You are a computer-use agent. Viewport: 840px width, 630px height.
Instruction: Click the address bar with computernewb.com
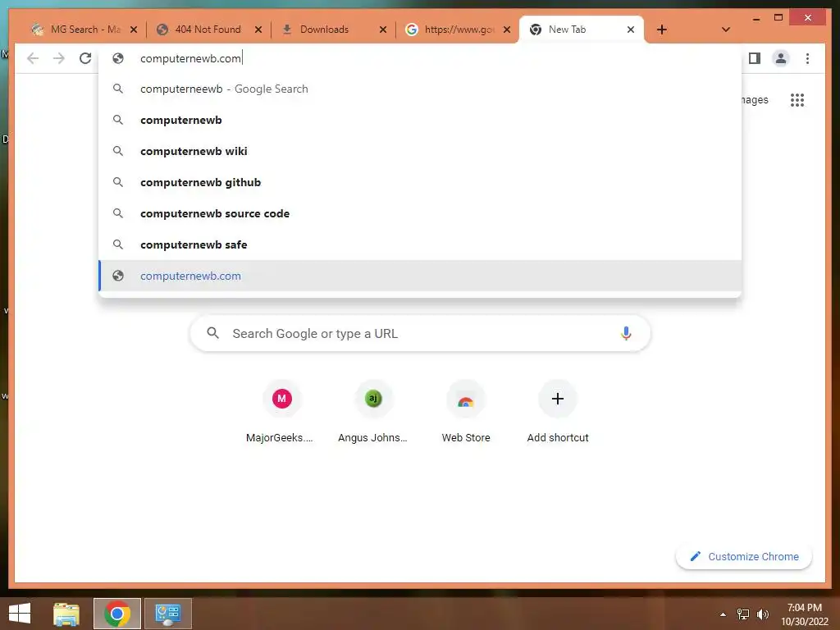pos(421,58)
